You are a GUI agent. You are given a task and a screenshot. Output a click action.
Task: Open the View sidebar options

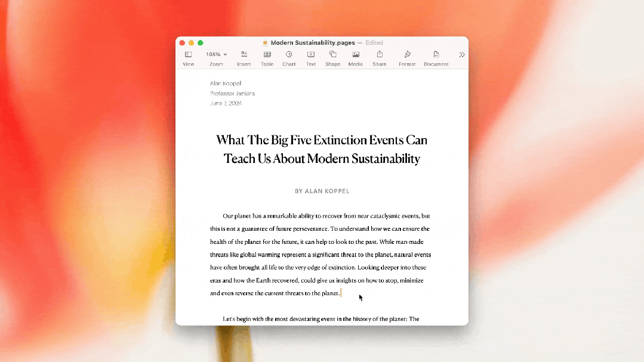(x=188, y=55)
